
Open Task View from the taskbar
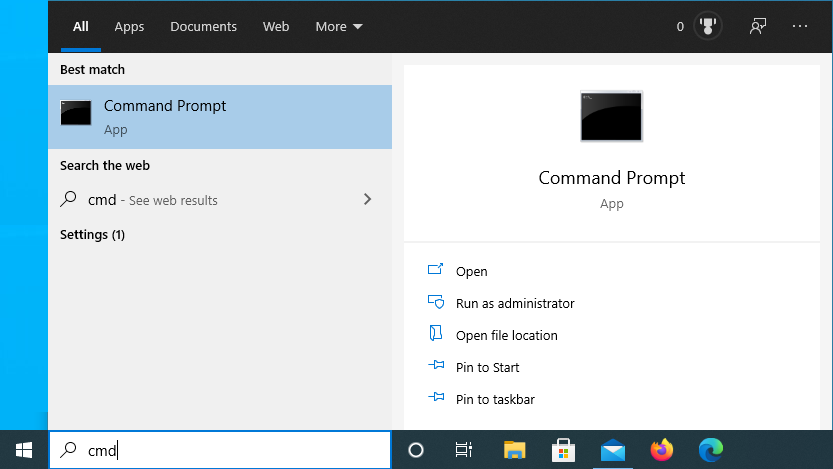(464, 450)
